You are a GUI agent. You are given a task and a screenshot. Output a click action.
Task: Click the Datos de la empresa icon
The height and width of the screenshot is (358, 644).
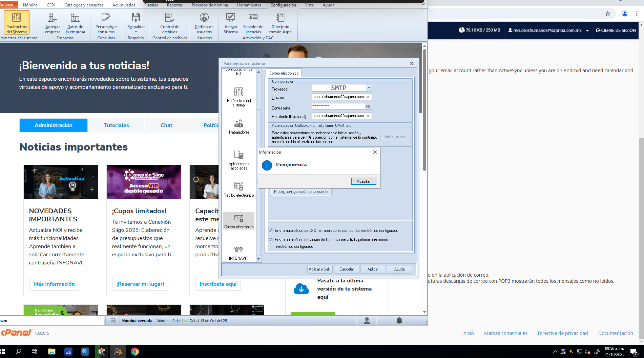point(75,23)
